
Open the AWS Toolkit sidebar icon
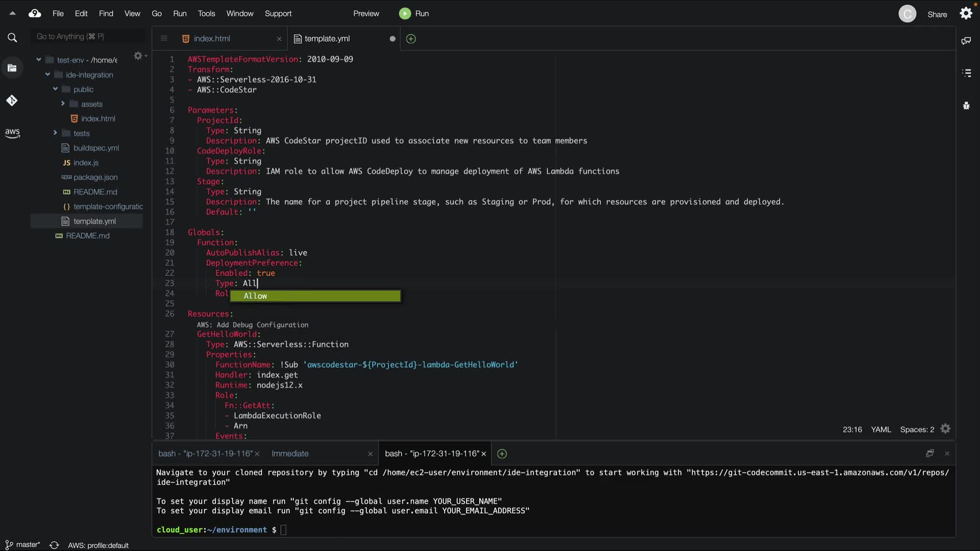click(12, 133)
